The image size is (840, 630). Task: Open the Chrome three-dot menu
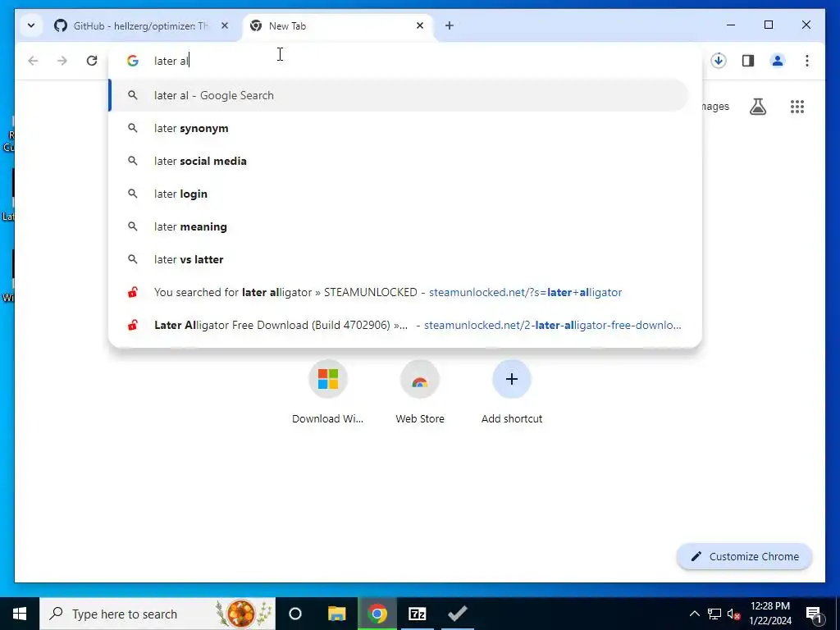click(807, 61)
